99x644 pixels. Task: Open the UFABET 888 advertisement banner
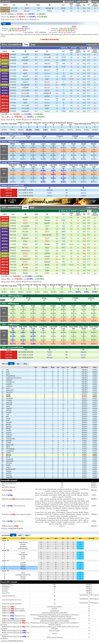point(49,201)
